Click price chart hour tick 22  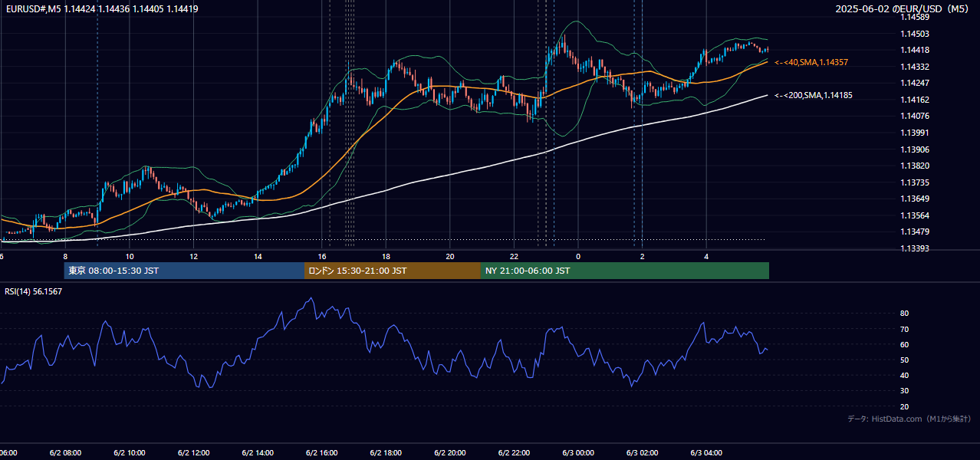click(514, 256)
